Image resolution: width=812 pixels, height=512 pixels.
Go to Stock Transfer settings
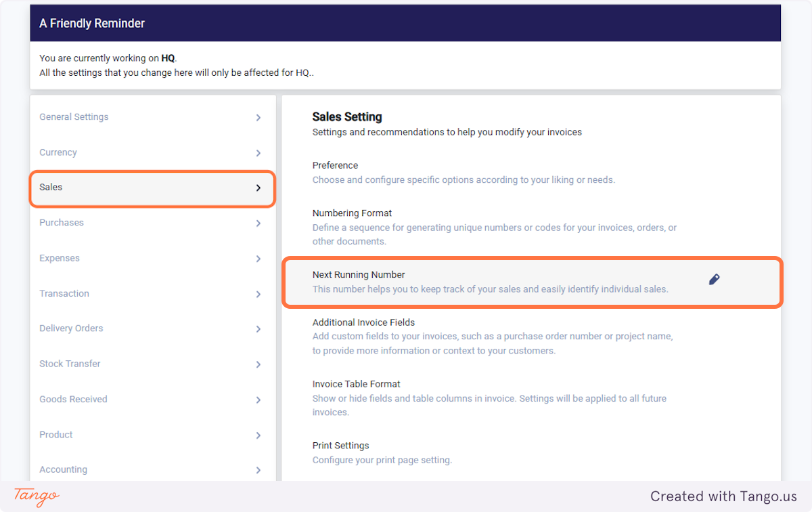click(x=153, y=364)
